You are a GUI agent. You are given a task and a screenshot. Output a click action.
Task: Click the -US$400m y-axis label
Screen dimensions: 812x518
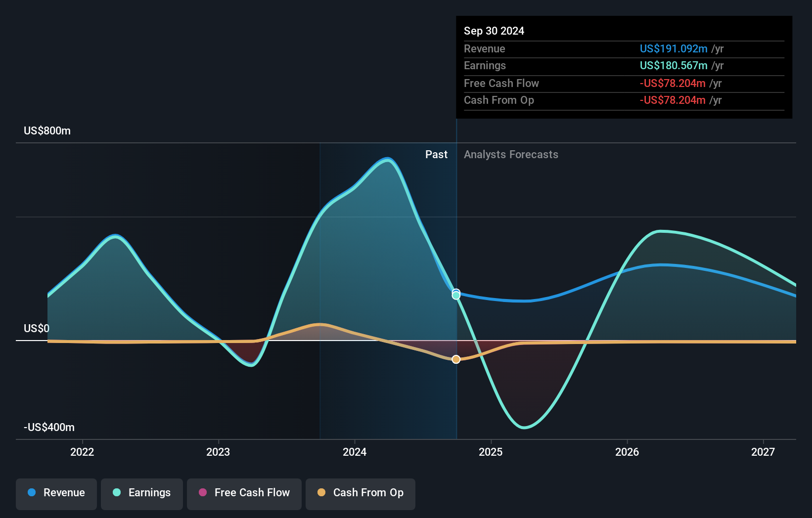coord(49,428)
